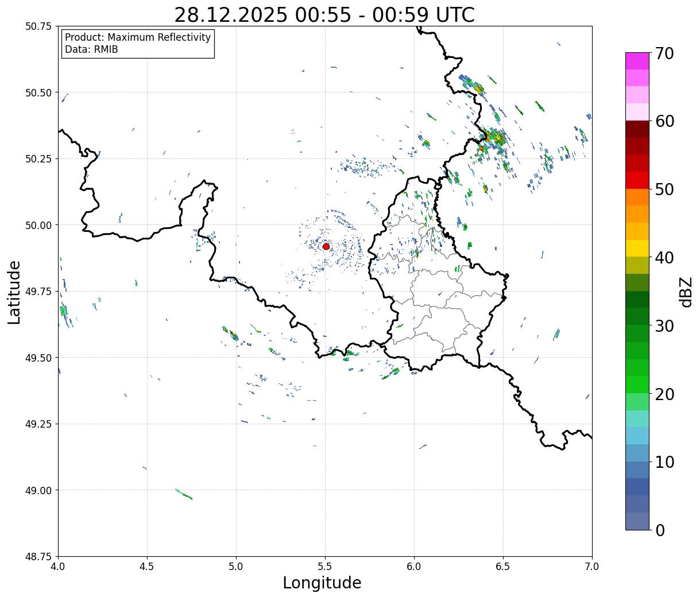Click the latitude tick label 48.75
700x597 pixels.
(x=38, y=557)
